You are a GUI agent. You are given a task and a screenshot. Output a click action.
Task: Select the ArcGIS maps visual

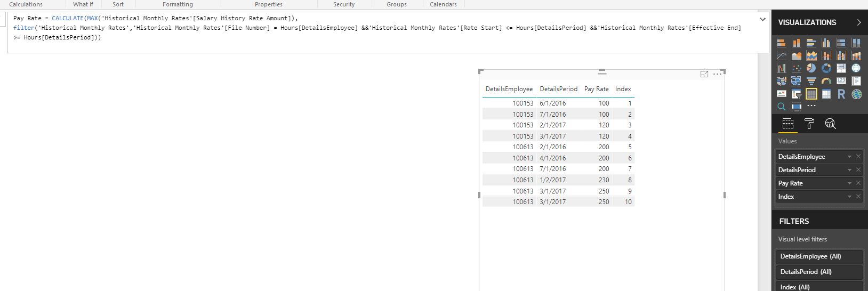point(856,94)
